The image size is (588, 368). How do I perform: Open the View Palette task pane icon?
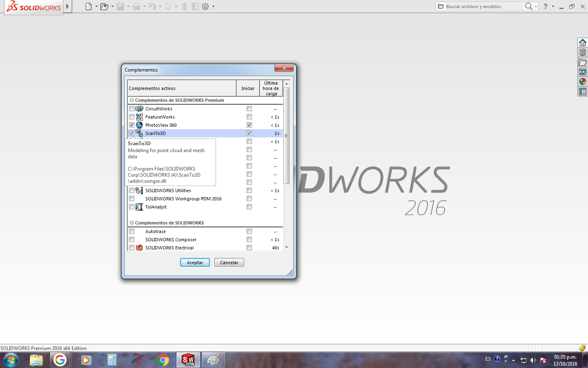[x=583, y=72]
